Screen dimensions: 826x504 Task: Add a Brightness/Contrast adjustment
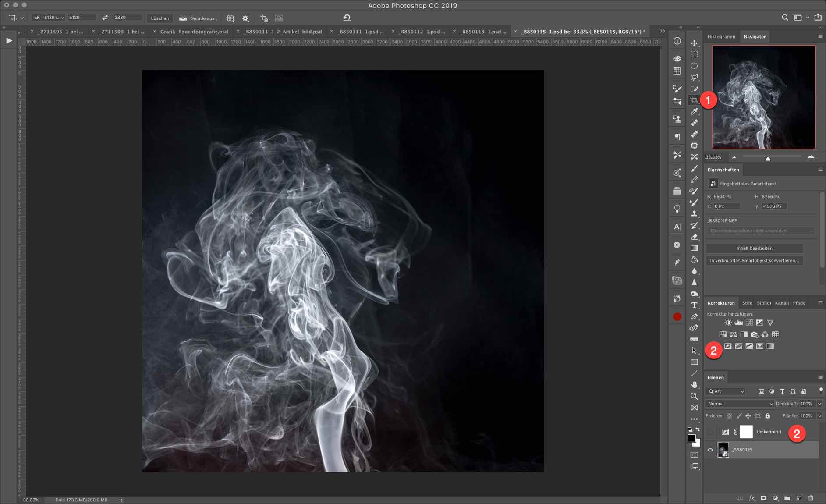tap(728, 323)
